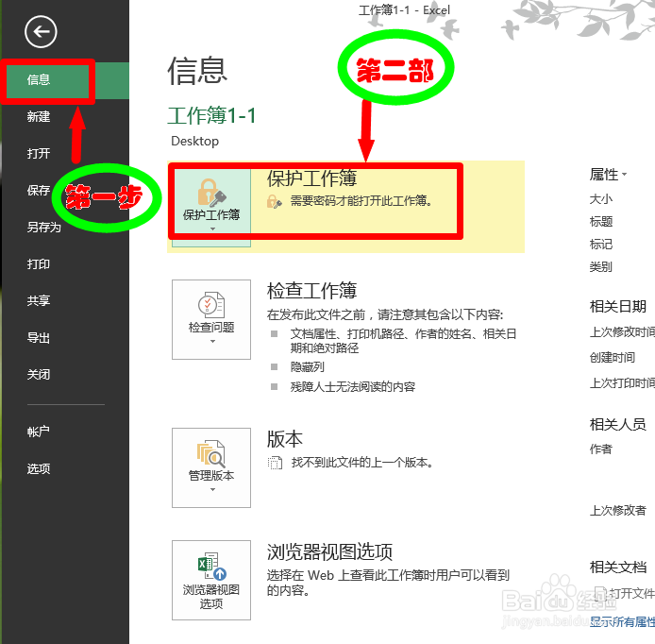Click the 相关人员 heading
The width and height of the screenshot is (655, 644).
coord(618,425)
